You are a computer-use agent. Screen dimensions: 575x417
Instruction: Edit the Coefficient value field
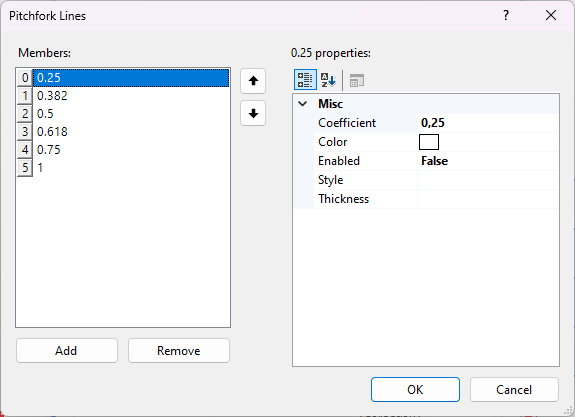point(488,123)
